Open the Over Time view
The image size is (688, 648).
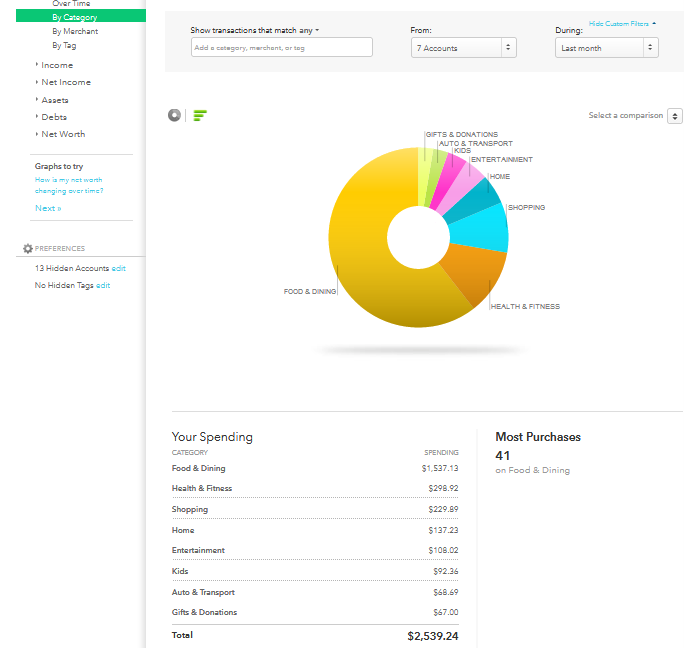point(71,4)
